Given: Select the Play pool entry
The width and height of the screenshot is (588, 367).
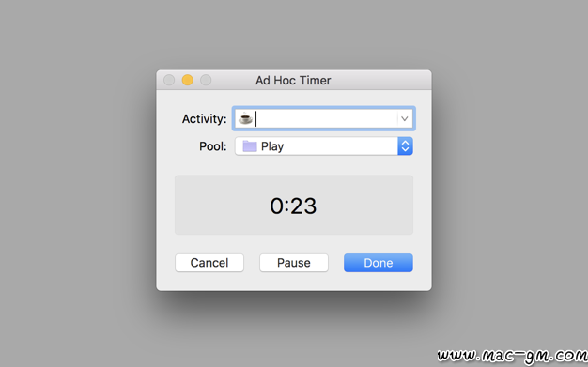Looking at the screenshot, I should (271, 146).
